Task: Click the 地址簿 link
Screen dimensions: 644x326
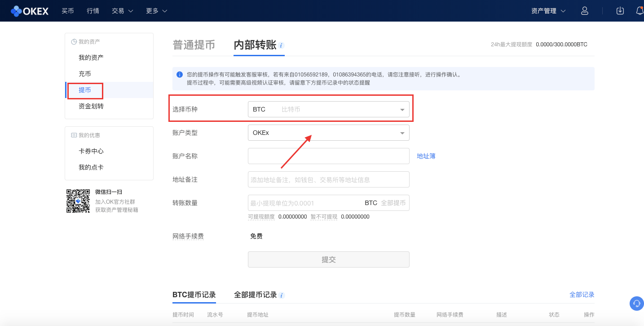Action: 426,156
